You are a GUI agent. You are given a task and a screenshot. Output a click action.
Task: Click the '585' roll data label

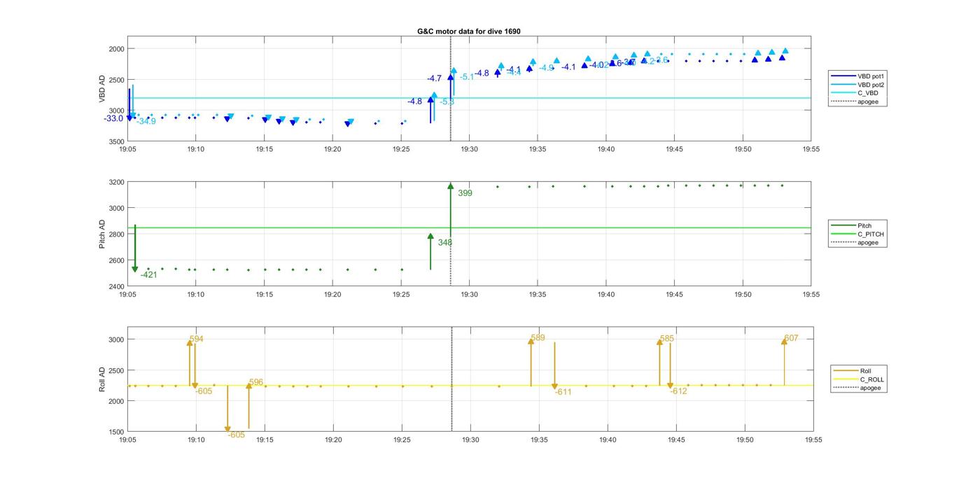(667, 339)
